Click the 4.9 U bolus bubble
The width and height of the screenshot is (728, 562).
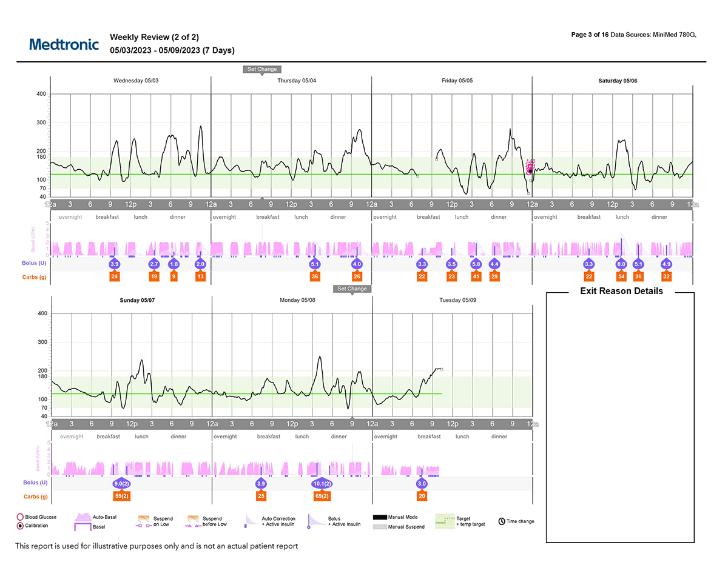pyautogui.click(x=666, y=264)
